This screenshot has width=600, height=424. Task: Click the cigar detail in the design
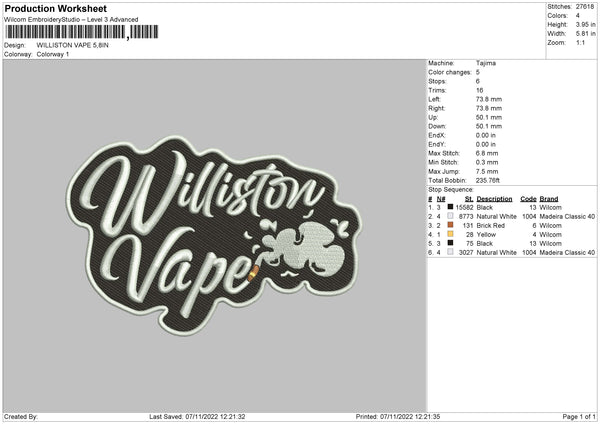(253, 273)
